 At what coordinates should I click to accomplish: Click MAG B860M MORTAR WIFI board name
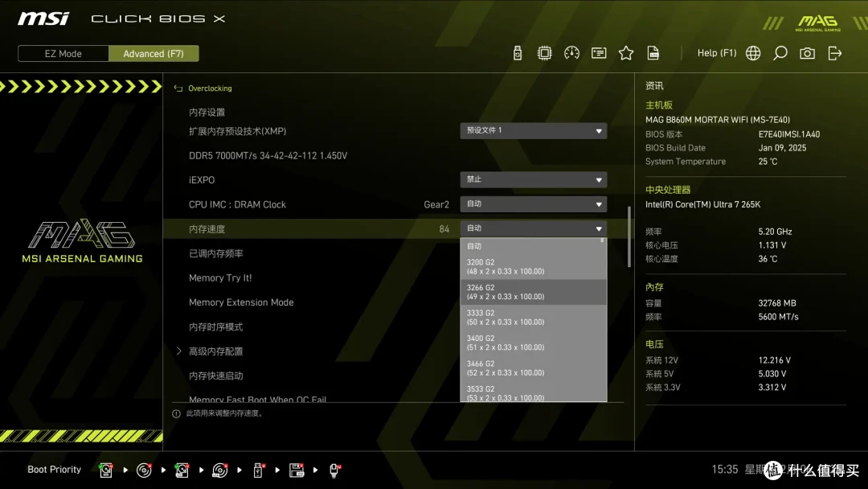pos(718,120)
